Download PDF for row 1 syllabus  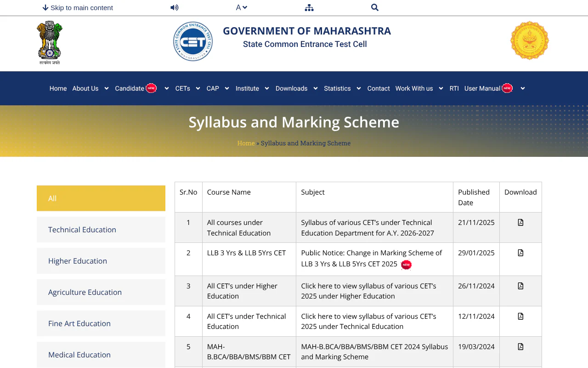tap(520, 223)
